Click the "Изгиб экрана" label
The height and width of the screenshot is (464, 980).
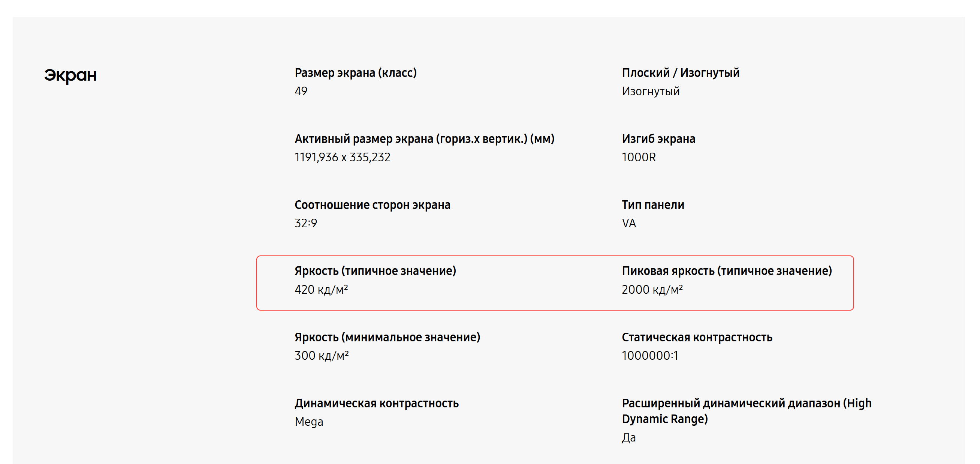pyautogui.click(x=658, y=139)
